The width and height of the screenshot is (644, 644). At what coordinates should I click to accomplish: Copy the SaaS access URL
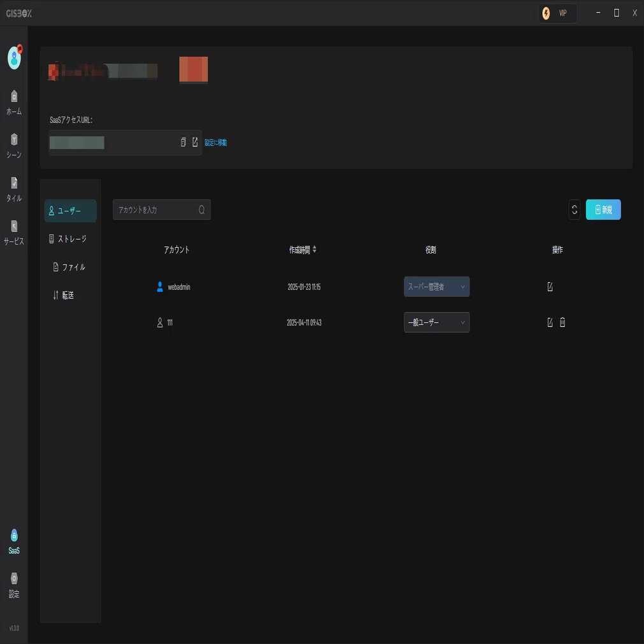pyautogui.click(x=183, y=142)
